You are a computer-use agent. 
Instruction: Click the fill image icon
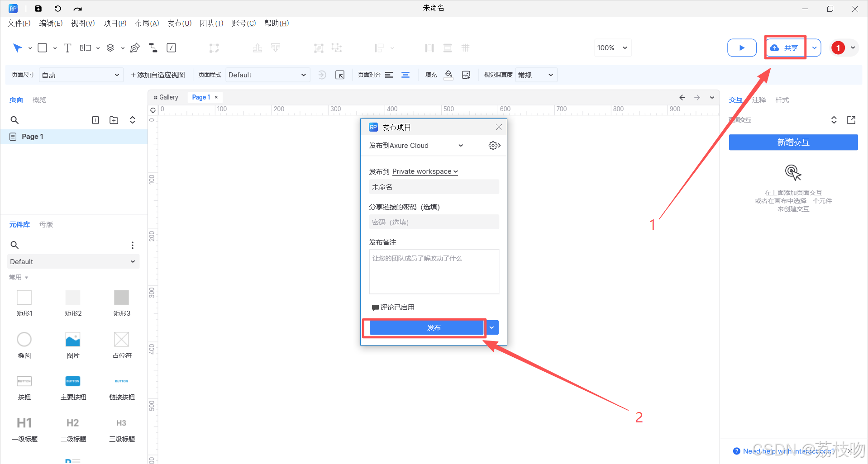466,75
